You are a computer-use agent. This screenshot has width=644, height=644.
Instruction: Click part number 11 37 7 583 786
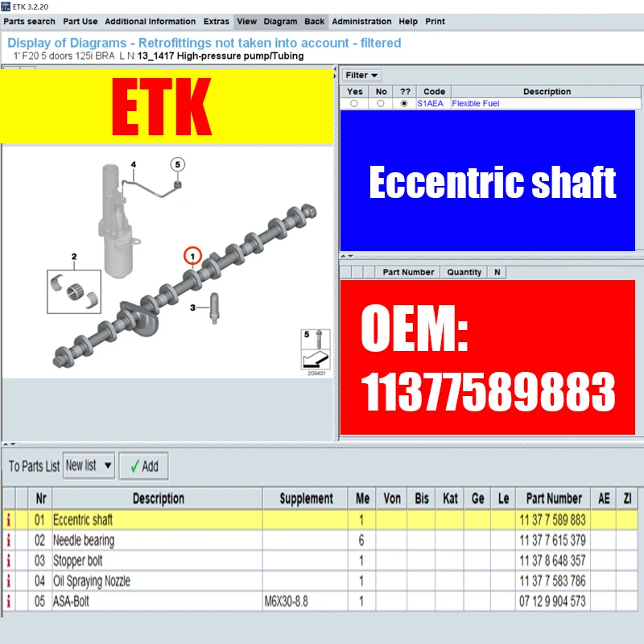coord(552,580)
